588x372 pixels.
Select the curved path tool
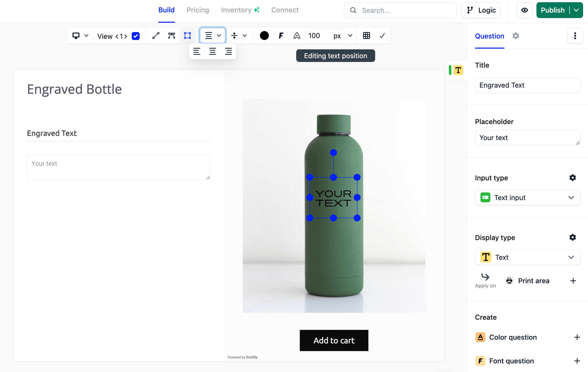coord(172,36)
